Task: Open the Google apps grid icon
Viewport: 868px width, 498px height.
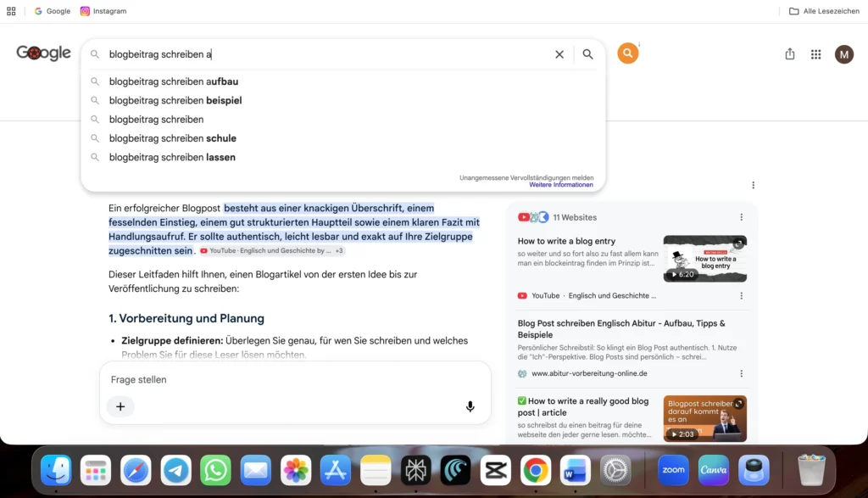Action: tap(816, 54)
